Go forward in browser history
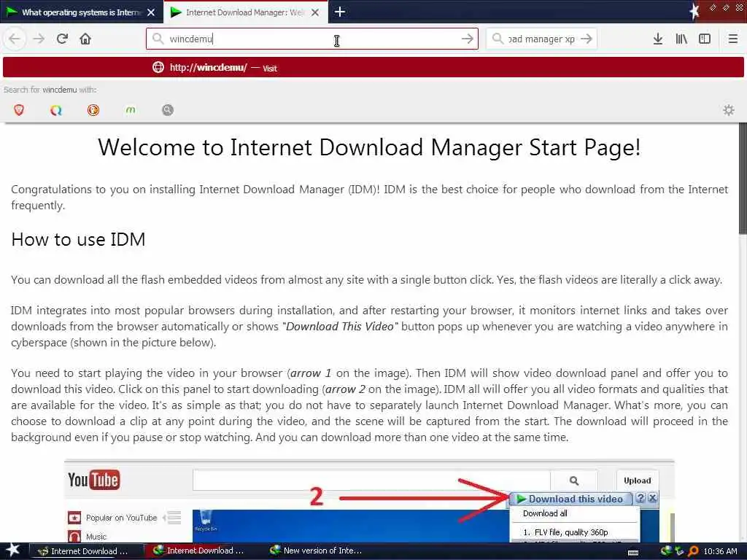The width and height of the screenshot is (747, 560). (39, 39)
